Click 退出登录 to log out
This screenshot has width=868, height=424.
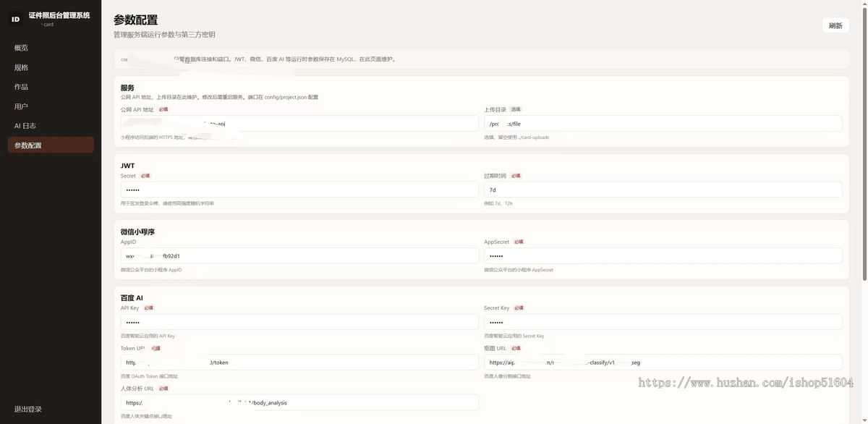click(28, 410)
